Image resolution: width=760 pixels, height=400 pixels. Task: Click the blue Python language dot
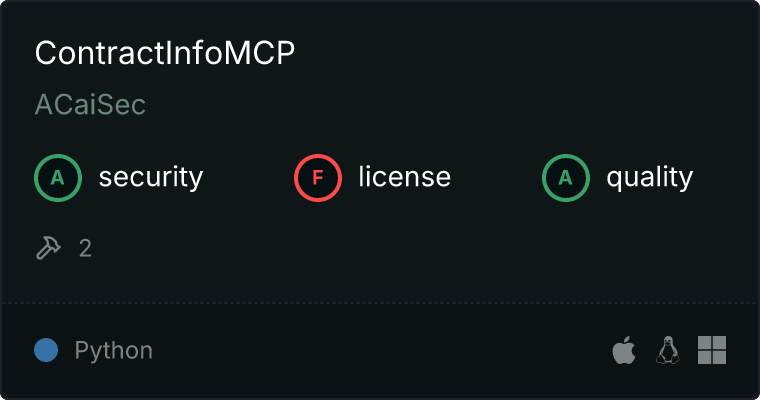[46, 350]
